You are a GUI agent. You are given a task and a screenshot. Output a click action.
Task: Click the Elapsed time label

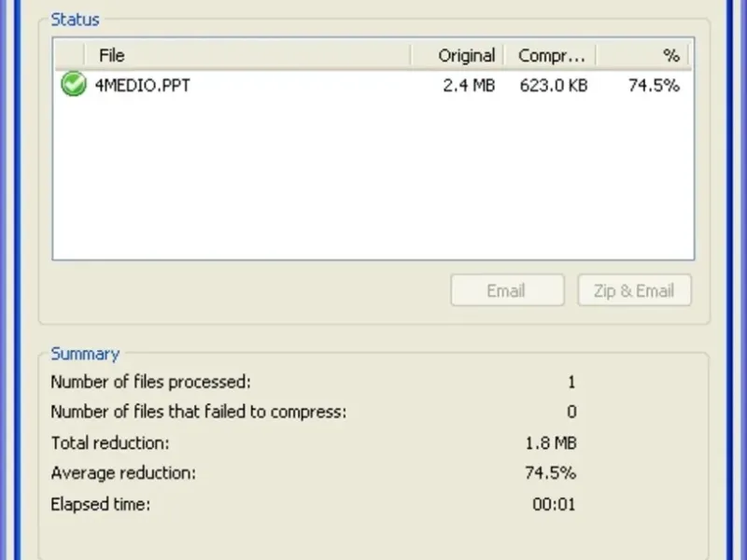pos(100,505)
